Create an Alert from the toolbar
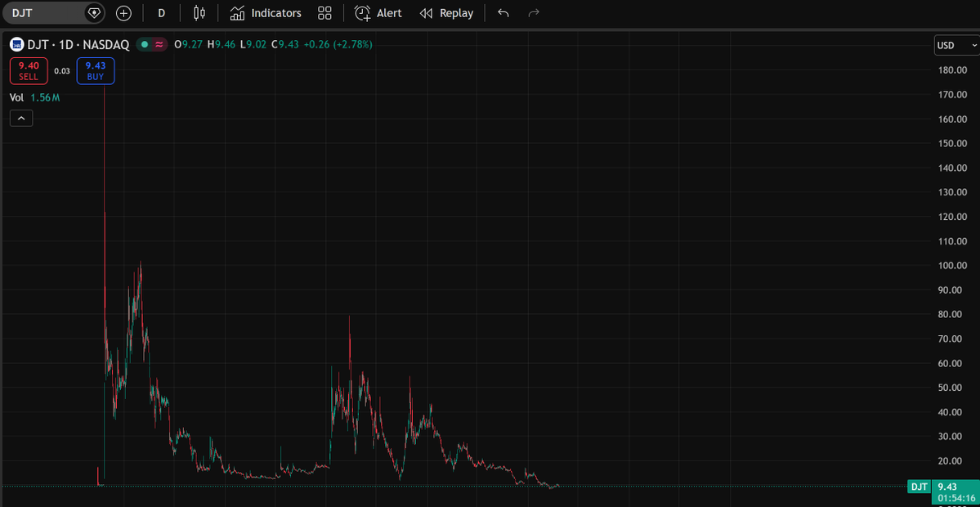 pyautogui.click(x=378, y=13)
